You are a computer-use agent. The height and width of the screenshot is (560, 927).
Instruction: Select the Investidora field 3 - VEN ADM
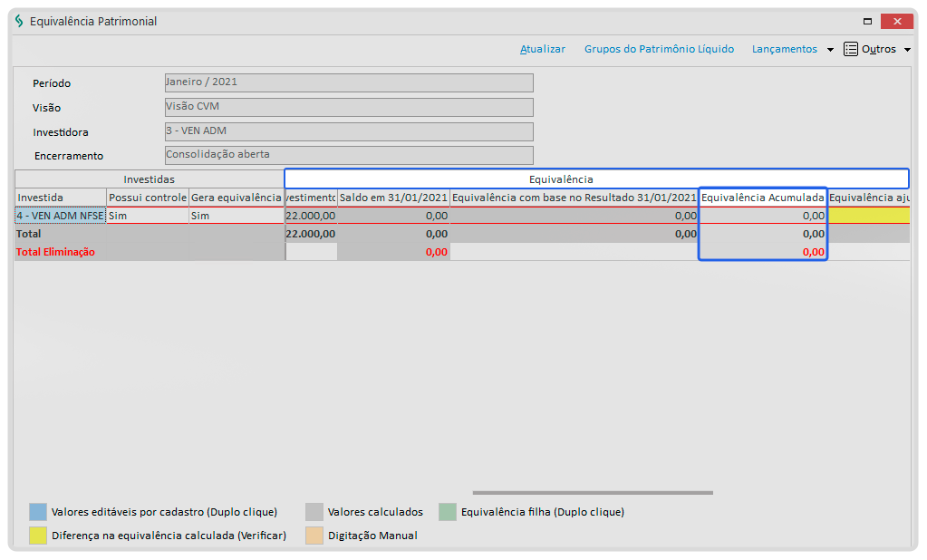tap(349, 131)
